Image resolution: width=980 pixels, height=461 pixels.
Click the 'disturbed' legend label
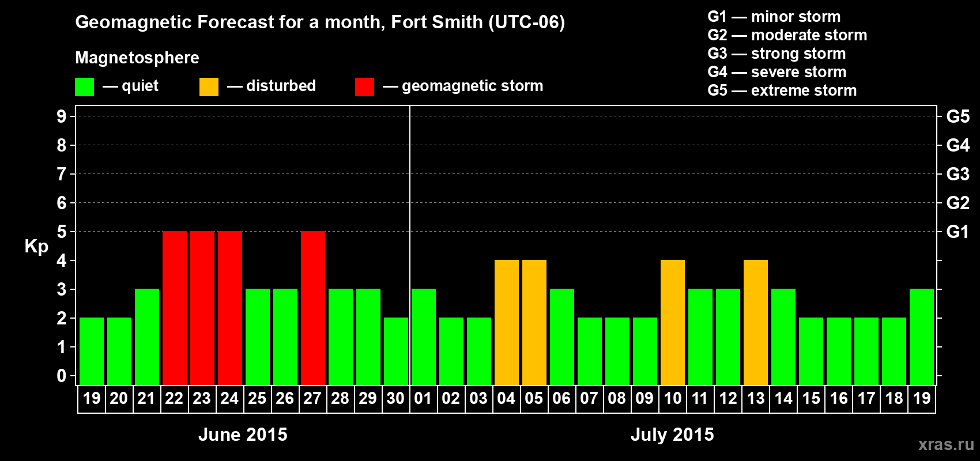coord(281,86)
